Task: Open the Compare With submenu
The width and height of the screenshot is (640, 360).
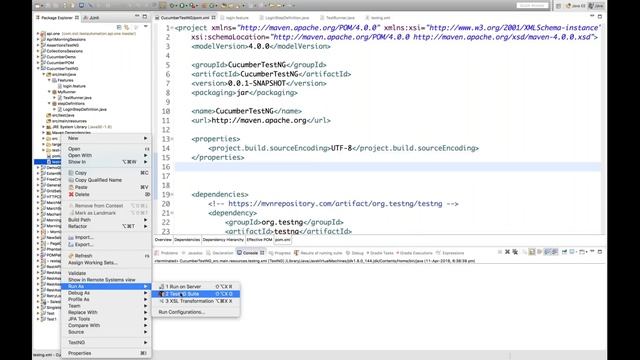Action: 106,326
